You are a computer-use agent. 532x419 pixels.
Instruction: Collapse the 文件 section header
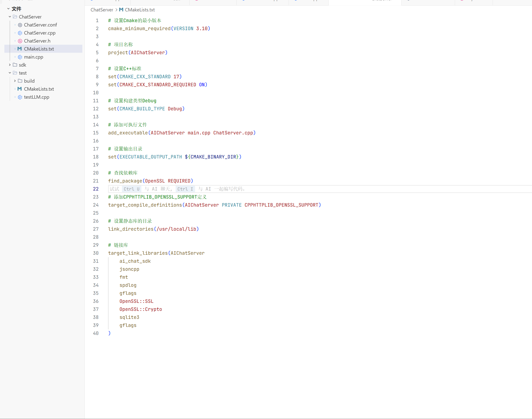click(8, 9)
